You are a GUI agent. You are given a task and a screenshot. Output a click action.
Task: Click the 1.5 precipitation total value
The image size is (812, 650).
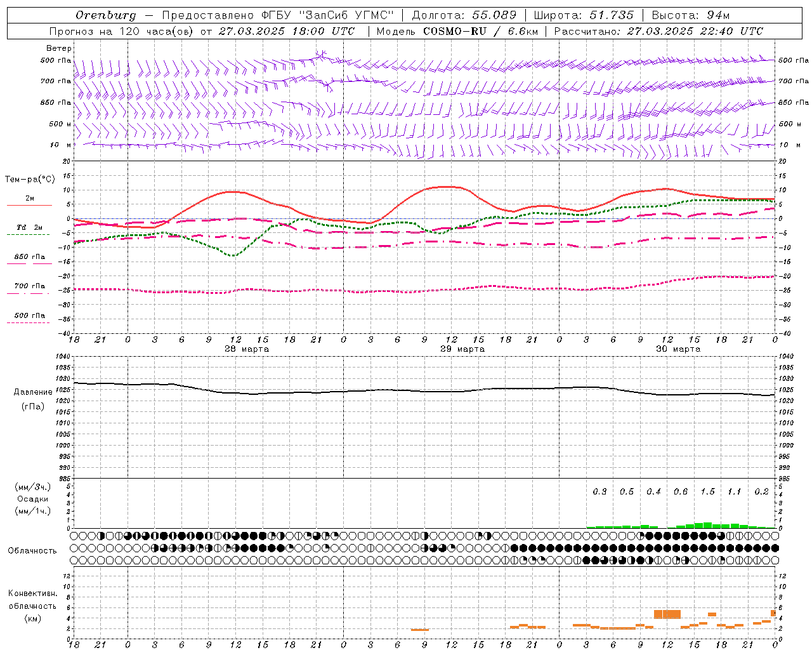point(708,492)
